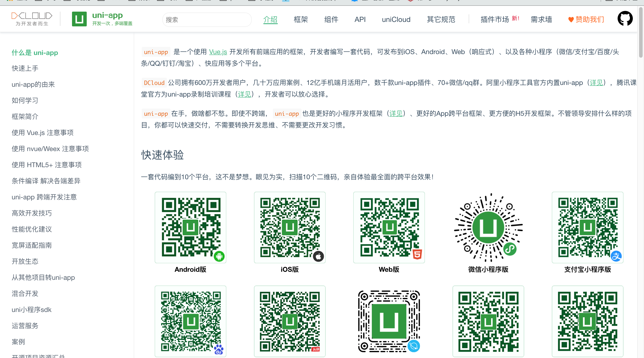
Task: Open 宽屏适配指南 in sidebar
Action: 32,245
